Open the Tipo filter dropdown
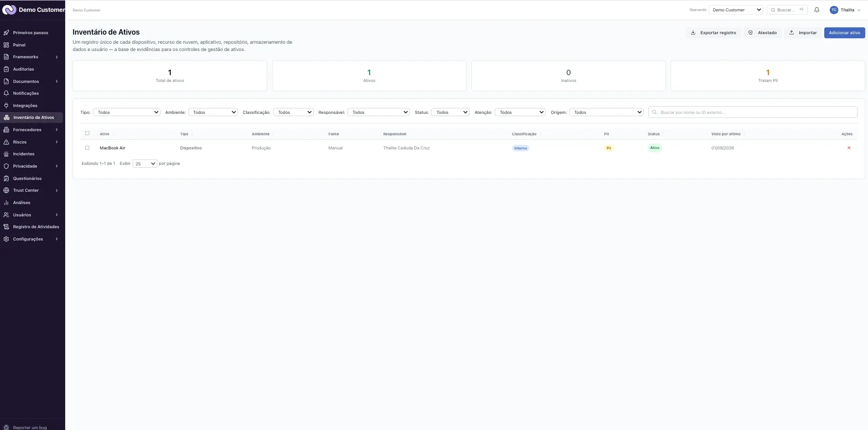Screen dimensions: 868x430 point(127,113)
